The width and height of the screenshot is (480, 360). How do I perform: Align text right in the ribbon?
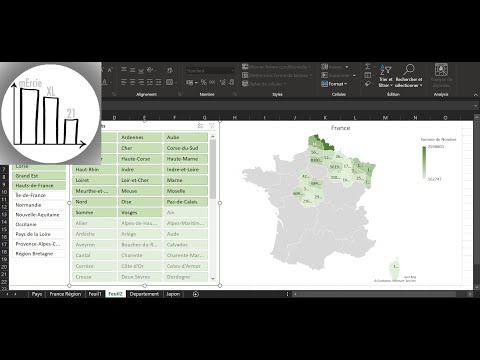coord(141,82)
